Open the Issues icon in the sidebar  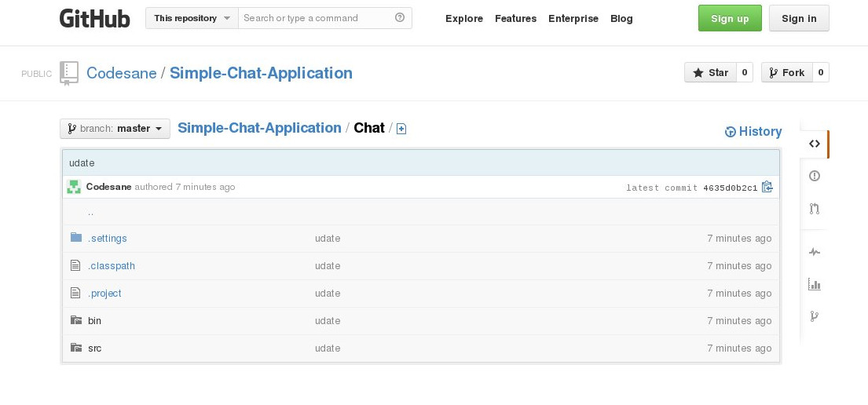(814, 176)
